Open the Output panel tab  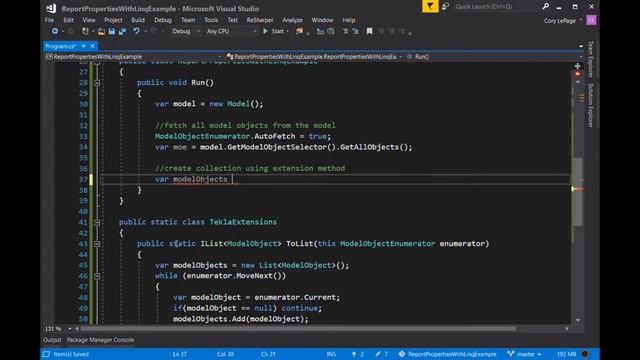(x=52, y=340)
